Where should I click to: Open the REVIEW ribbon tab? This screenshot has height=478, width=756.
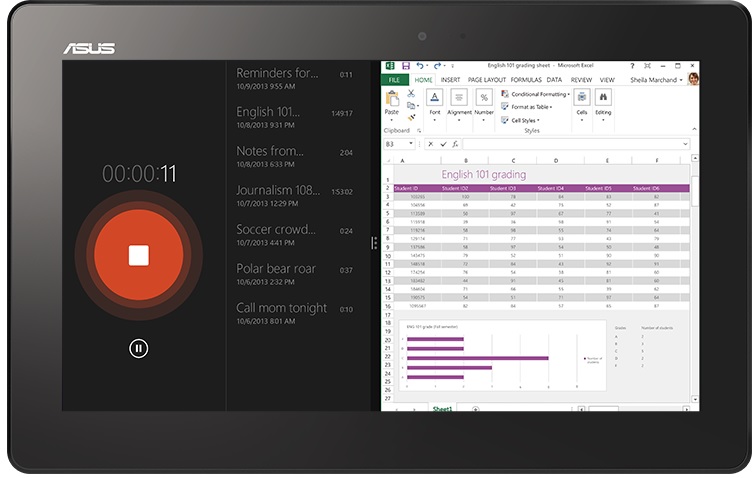click(x=581, y=80)
